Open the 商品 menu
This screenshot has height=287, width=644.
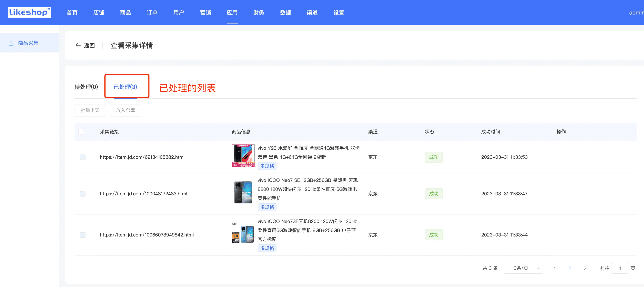coord(126,13)
